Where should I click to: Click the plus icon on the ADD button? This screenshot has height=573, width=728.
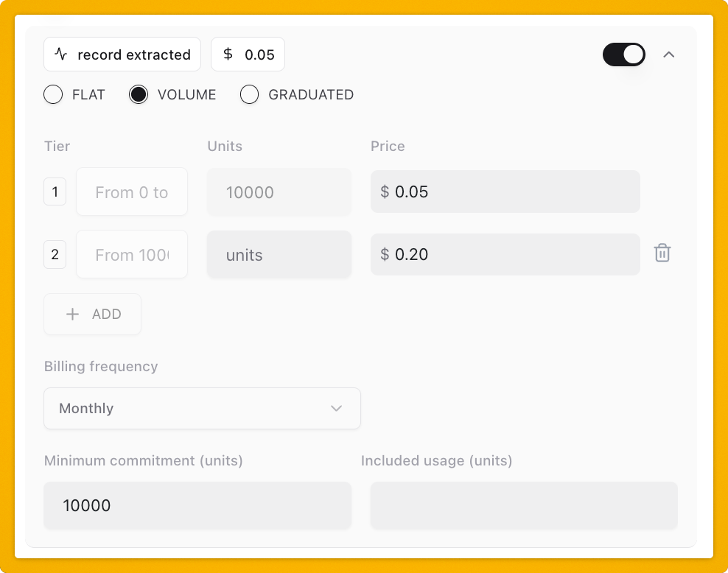(x=72, y=314)
